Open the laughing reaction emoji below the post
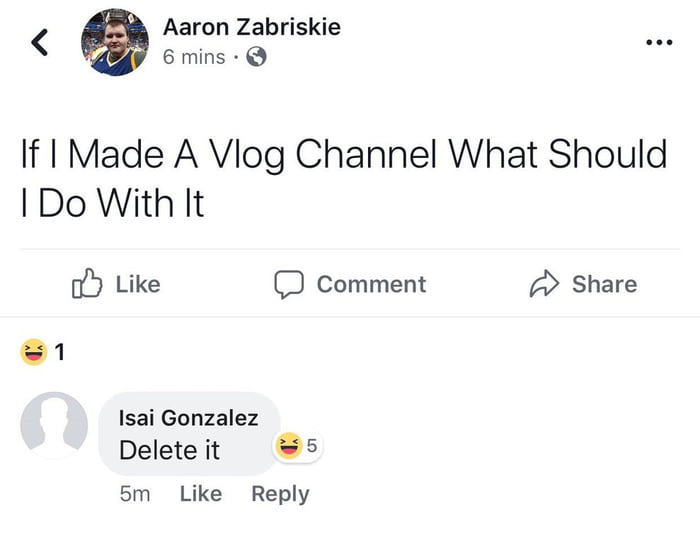The height and width of the screenshot is (544, 700). [33, 351]
